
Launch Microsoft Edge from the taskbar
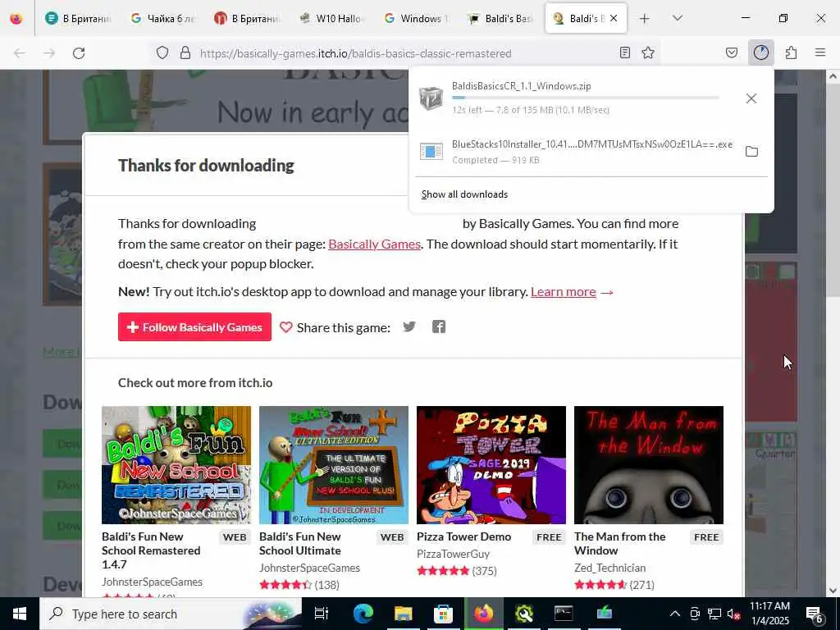[x=363, y=614]
